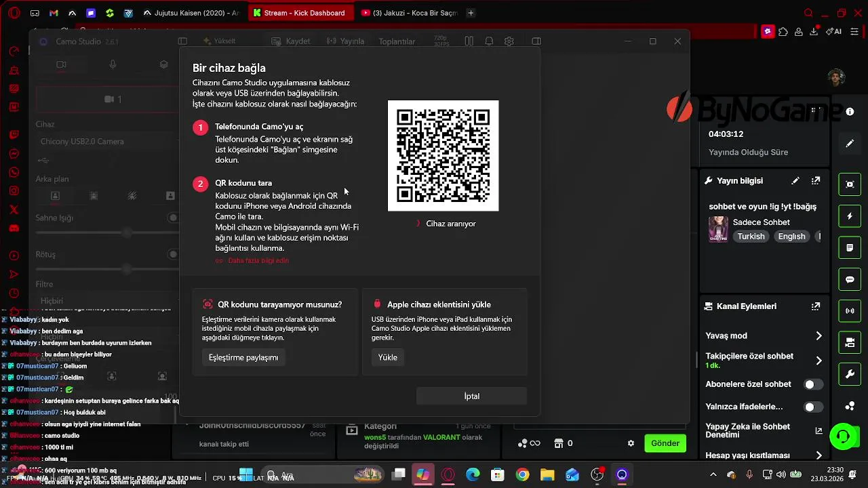Open the Kick sidebar chat bubble icon

tap(850, 279)
